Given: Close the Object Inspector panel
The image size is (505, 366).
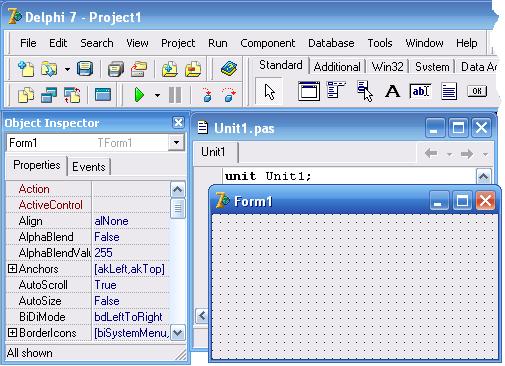Looking at the screenshot, I should coord(178,122).
